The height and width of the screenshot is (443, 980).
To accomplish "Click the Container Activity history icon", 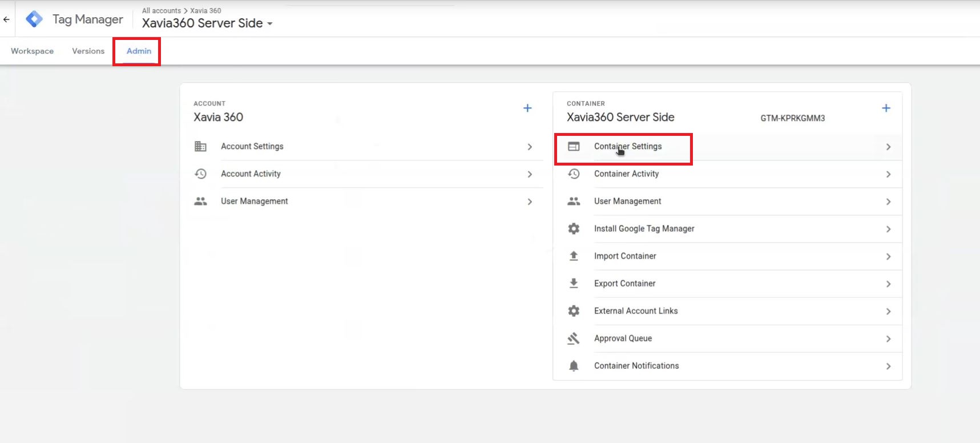I will click(574, 174).
